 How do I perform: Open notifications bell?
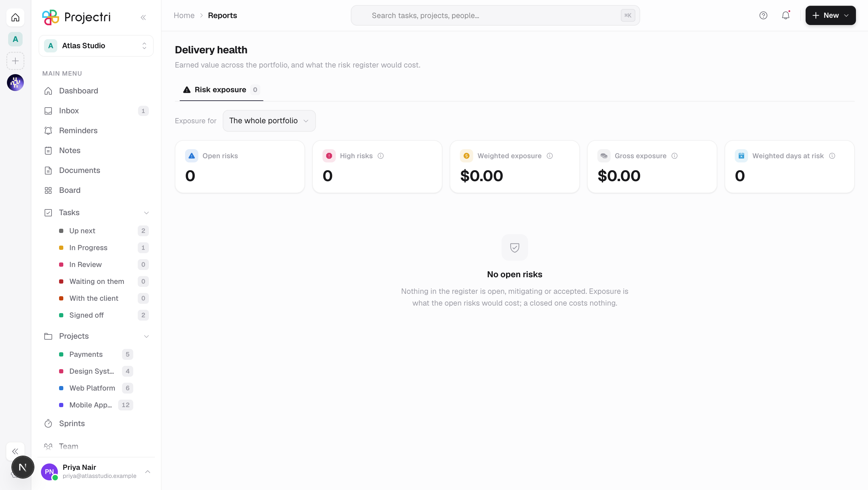click(785, 15)
